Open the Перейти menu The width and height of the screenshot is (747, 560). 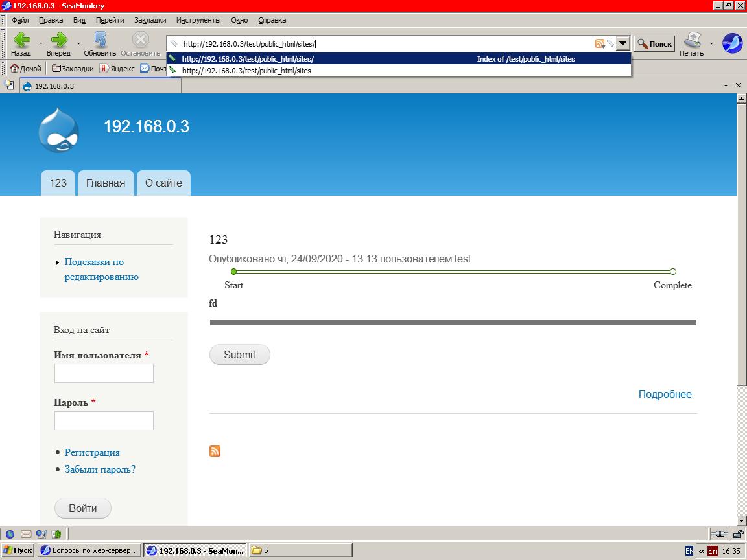coord(110,20)
